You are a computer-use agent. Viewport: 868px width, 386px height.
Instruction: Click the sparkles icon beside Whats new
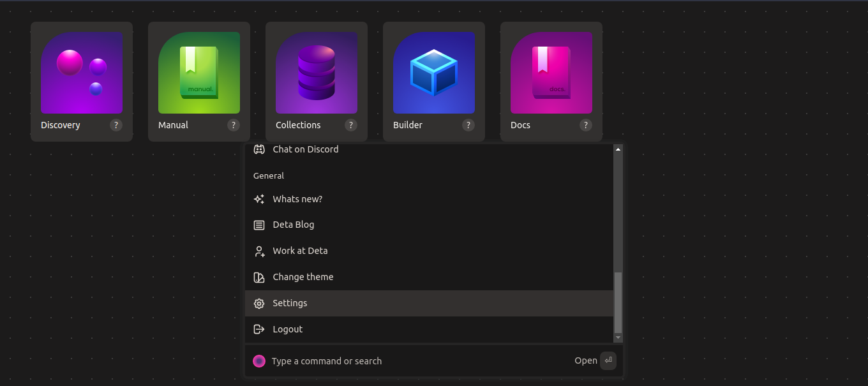(259, 199)
